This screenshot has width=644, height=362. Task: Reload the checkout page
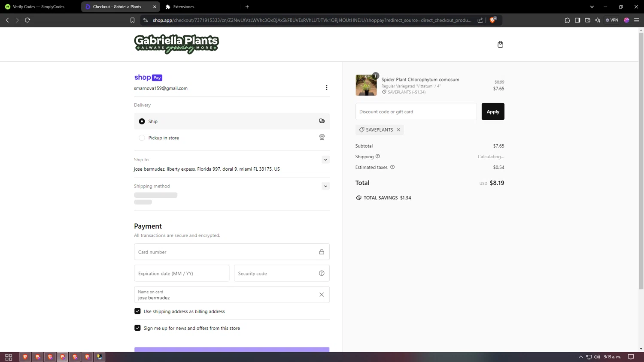click(x=27, y=20)
